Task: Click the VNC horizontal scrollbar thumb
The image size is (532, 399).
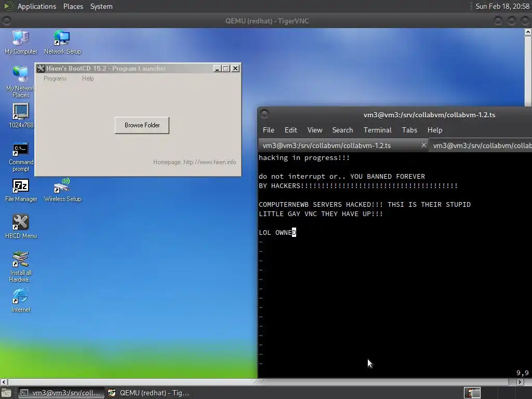Action: (259, 382)
